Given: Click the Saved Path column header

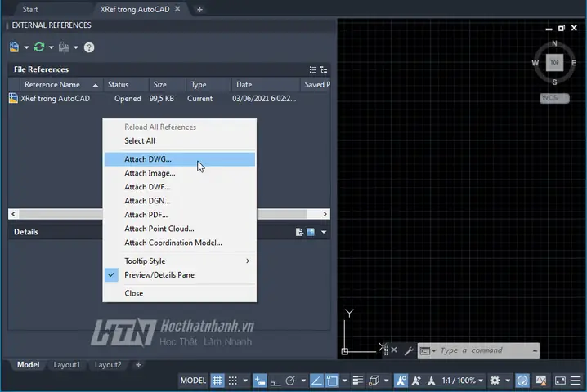Looking at the screenshot, I should click(316, 85).
